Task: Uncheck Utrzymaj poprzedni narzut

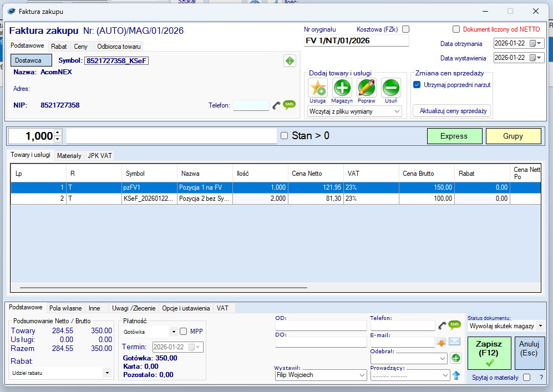Action: click(x=417, y=85)
